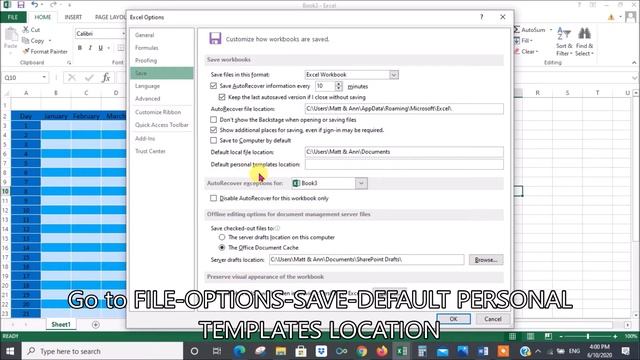Open AutoRecover exceptions for Book3 dropdown
The height and width of the screenshot is (360, 640).
(361, 183)
